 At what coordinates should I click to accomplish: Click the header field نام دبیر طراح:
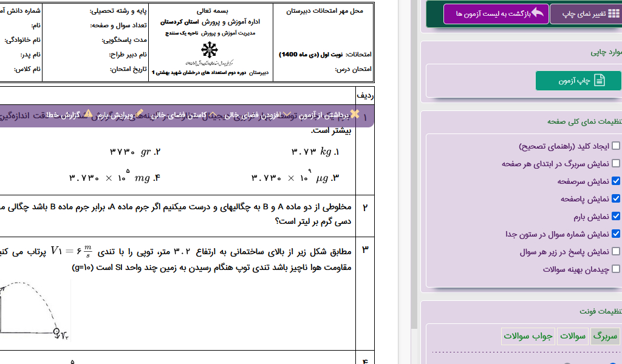pos(128,55)
